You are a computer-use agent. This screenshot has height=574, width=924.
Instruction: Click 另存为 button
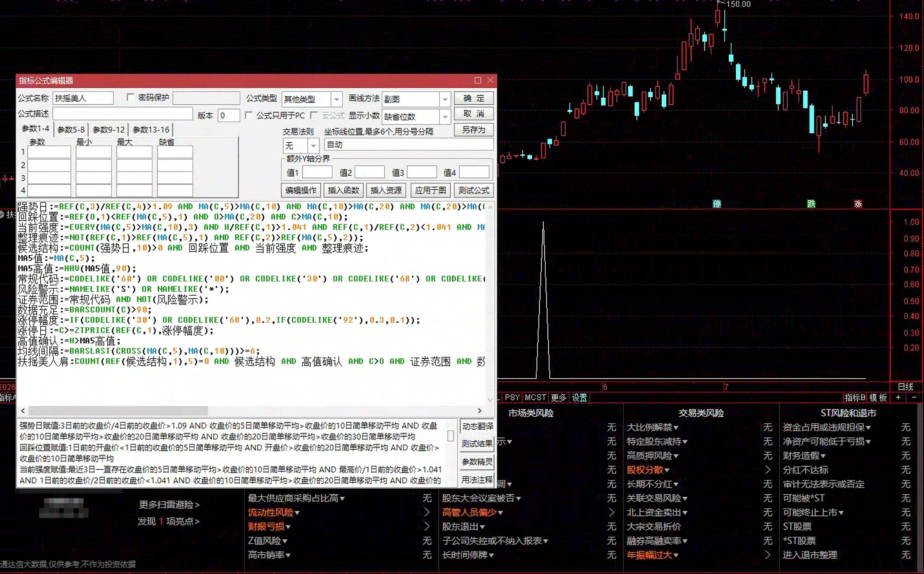pos(474,130)
